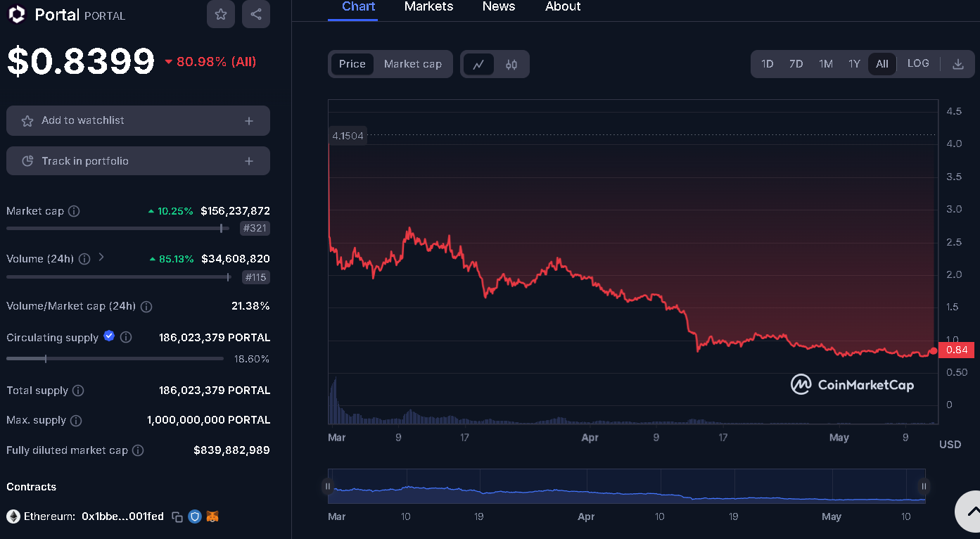Open the News tab
980x539 pixels.
click(x=498, y=7)
